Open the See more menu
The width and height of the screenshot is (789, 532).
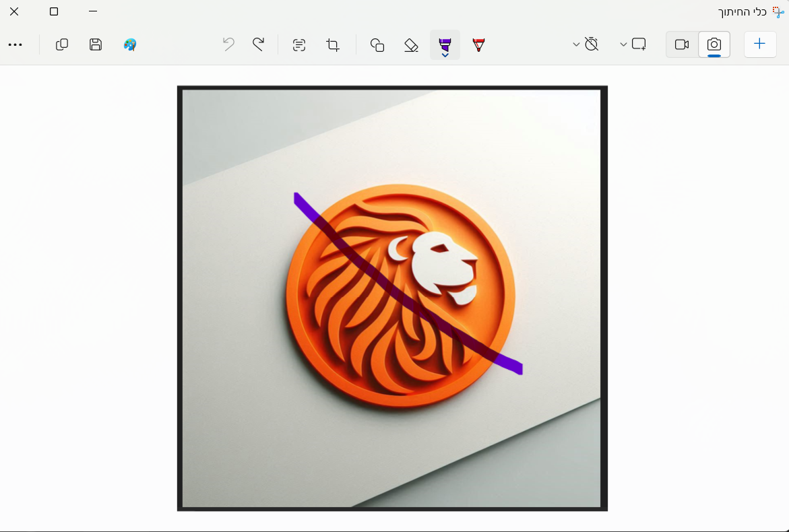click(16, 44)
